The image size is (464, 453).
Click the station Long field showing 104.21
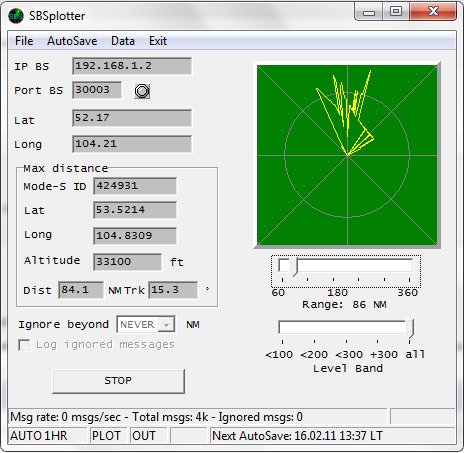tap(132, 144)
